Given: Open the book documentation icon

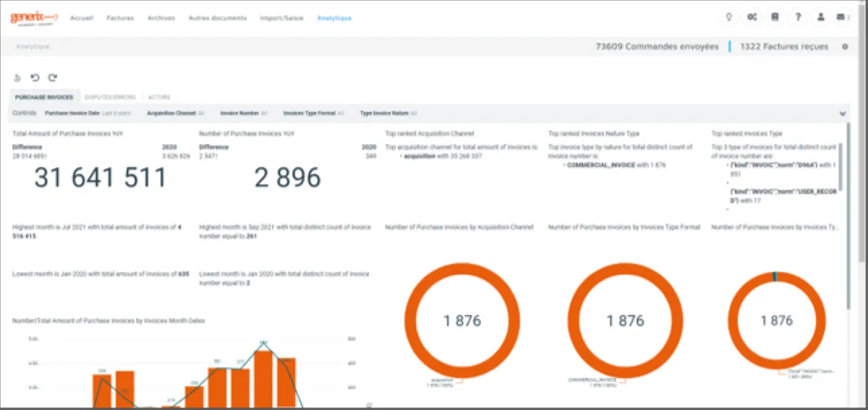Looking at the screenshot, I should [x=775, y=17].
